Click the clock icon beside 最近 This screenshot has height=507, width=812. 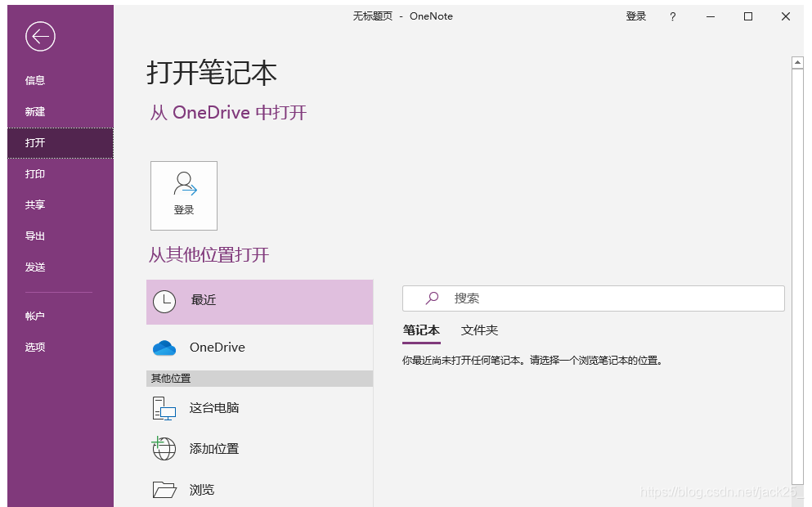pos(164,302)
